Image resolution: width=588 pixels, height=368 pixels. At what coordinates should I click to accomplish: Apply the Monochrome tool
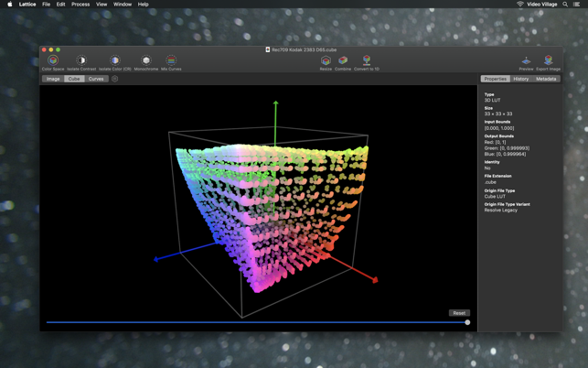point(146,61)
